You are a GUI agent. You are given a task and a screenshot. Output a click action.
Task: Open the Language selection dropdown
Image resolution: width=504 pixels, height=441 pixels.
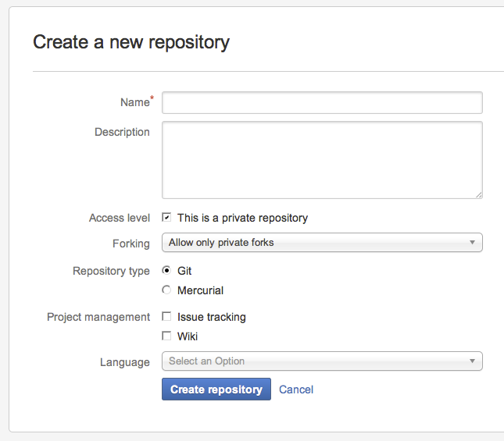pyautogui.click(x=322, y=361)
